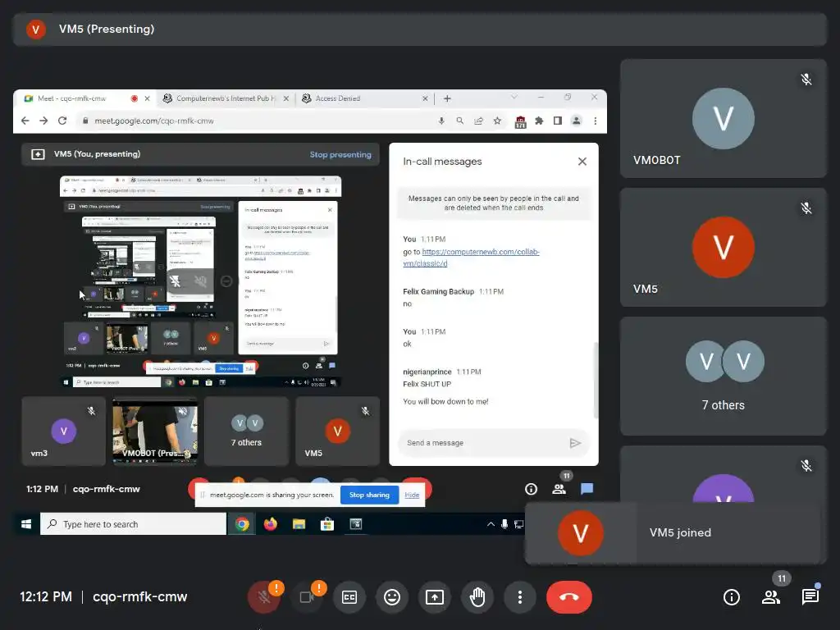
Task: Click the Send a message field
Action: coord(482,443)
